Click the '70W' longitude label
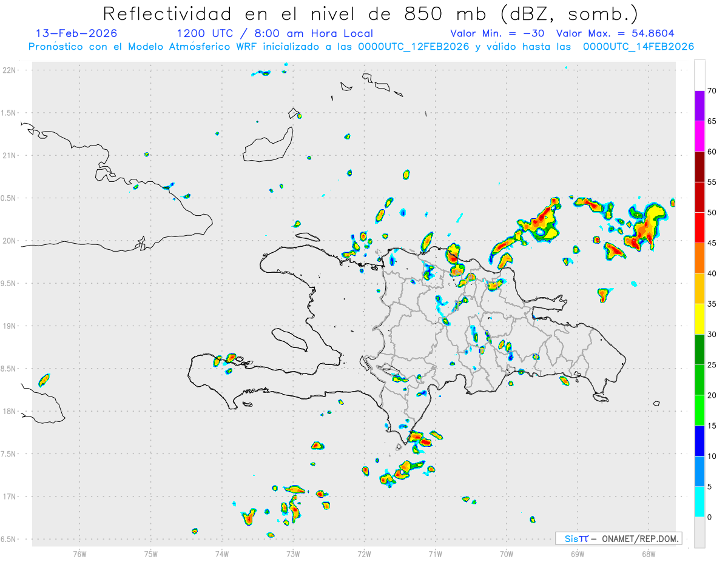 coord(507,554)
